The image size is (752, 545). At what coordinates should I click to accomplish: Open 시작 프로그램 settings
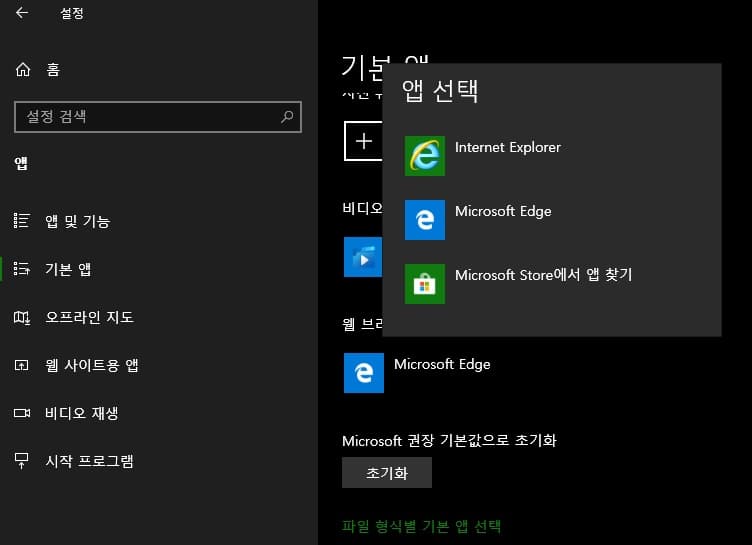[x=158, y=461]
